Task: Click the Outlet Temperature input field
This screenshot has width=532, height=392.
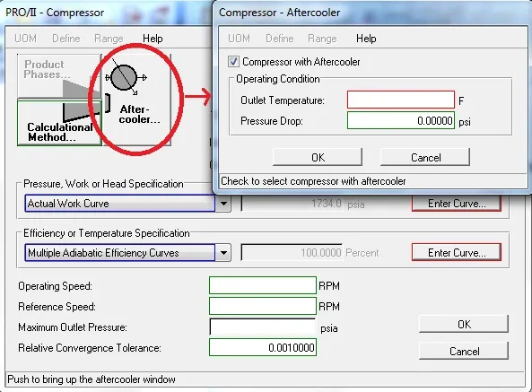Action: click(401, 100)
